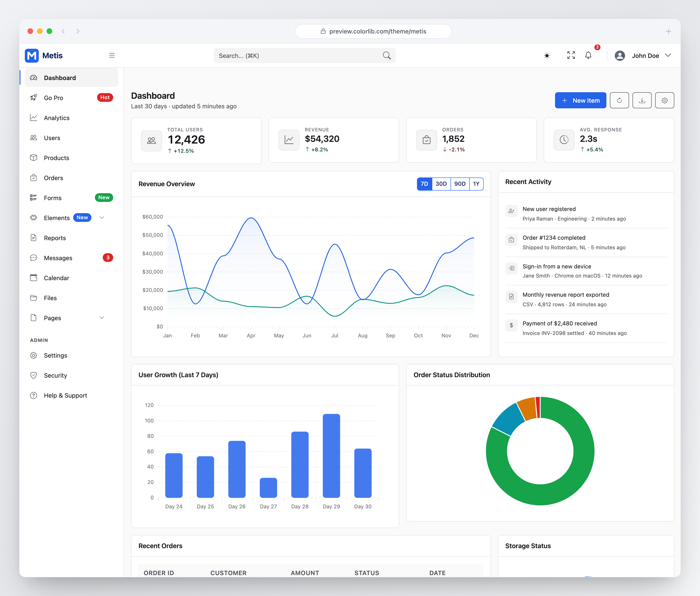Enter fullscreen with the expand icon

(571, 55)
